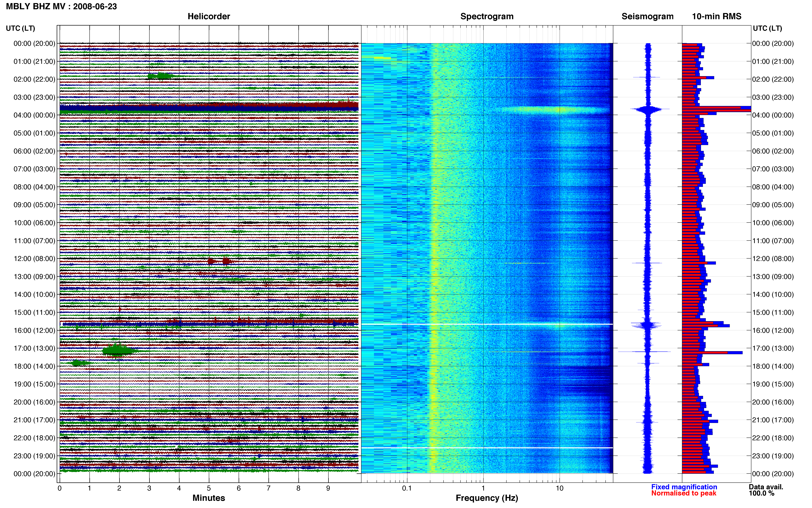Image resolution: width=812 pixels, height=508 pixels.
Task: Click the right '22:00 (18:00)' time label
Action: pyautogui.click(x=773, y=438)
